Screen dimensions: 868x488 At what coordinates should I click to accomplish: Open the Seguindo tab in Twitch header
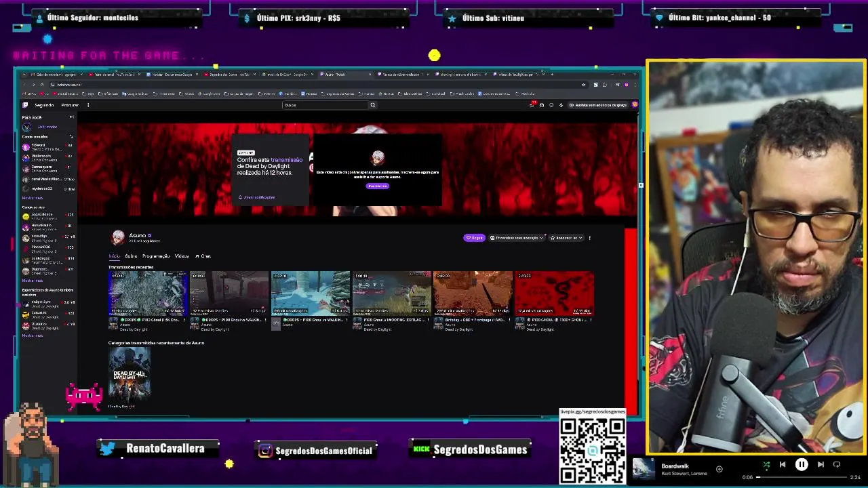tap(44, 105)
